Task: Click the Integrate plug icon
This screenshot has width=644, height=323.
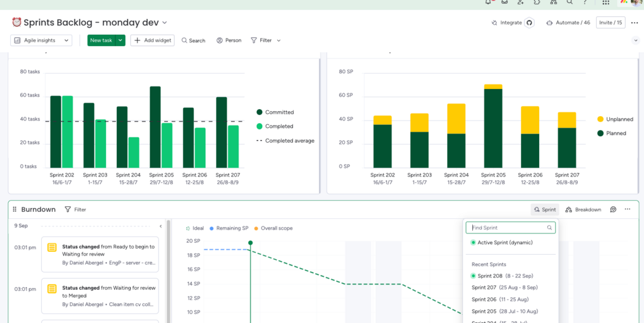Action: point(494,23)
